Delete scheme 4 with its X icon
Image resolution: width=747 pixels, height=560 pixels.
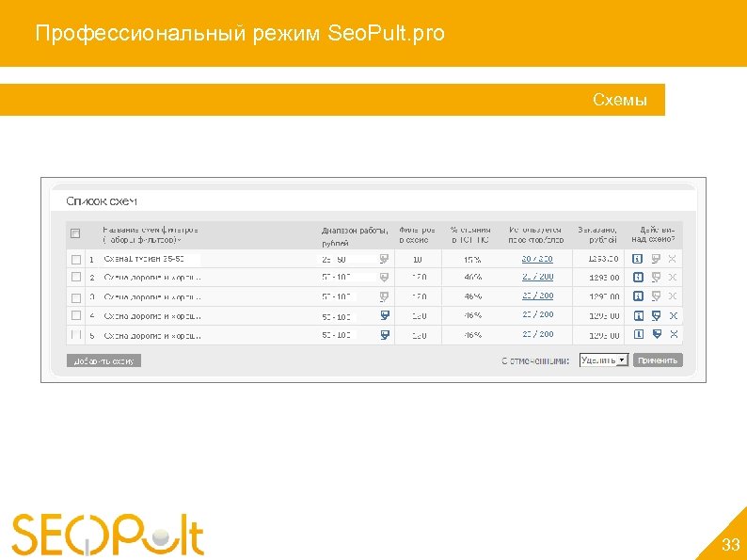[674, 315]
